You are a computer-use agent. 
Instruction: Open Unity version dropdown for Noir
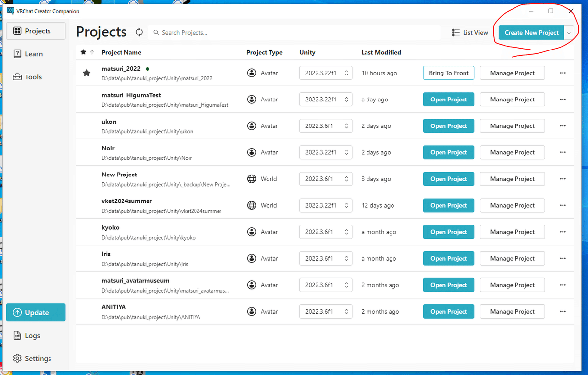click(x=326, y=152)
